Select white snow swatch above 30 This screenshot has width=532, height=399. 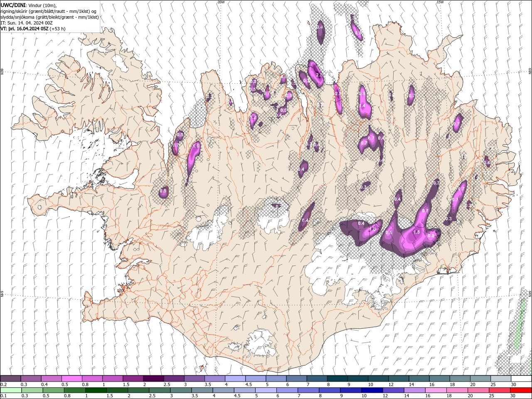[x=521, y=379]
